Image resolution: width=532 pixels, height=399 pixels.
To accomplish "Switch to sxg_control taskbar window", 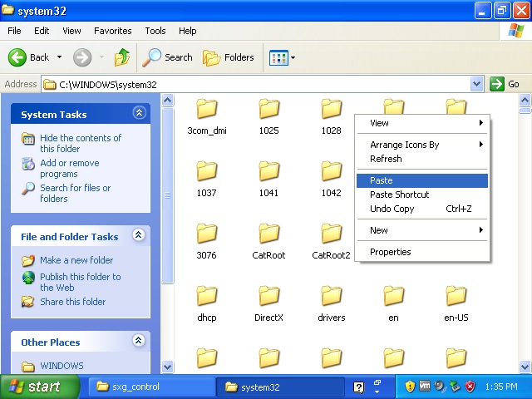I will [147, 387].
